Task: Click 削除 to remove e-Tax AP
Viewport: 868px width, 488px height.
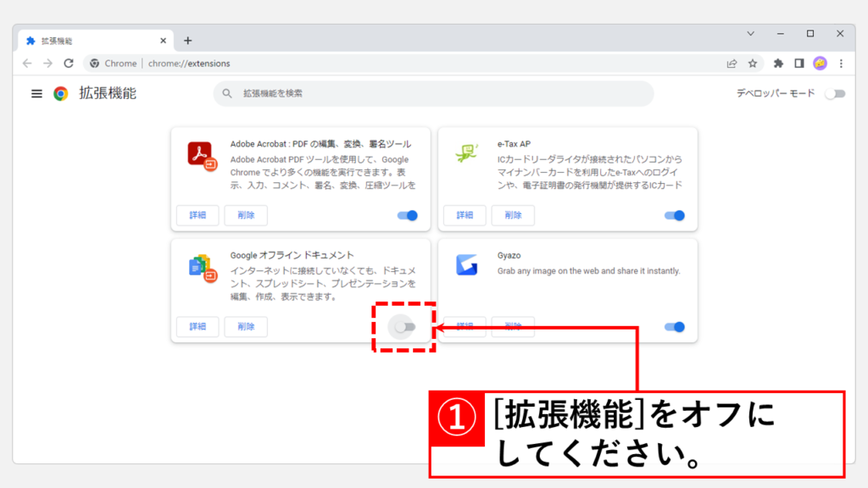Action: point(514,215)
